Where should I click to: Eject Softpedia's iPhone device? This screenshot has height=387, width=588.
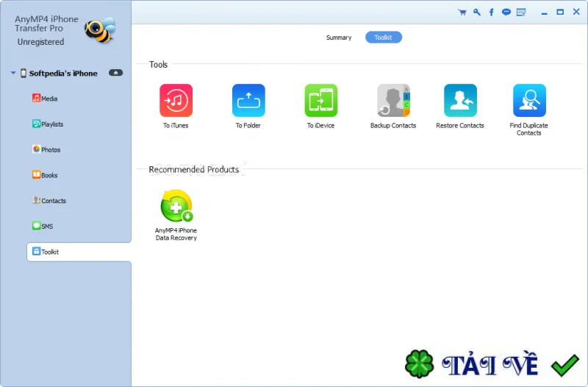click(115, 73)
